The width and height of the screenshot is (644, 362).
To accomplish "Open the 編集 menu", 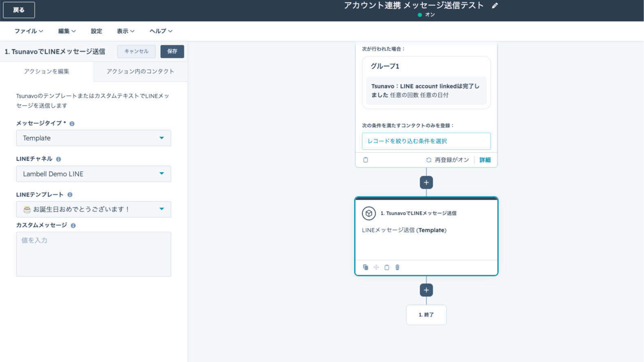I will tap(67, 31).
